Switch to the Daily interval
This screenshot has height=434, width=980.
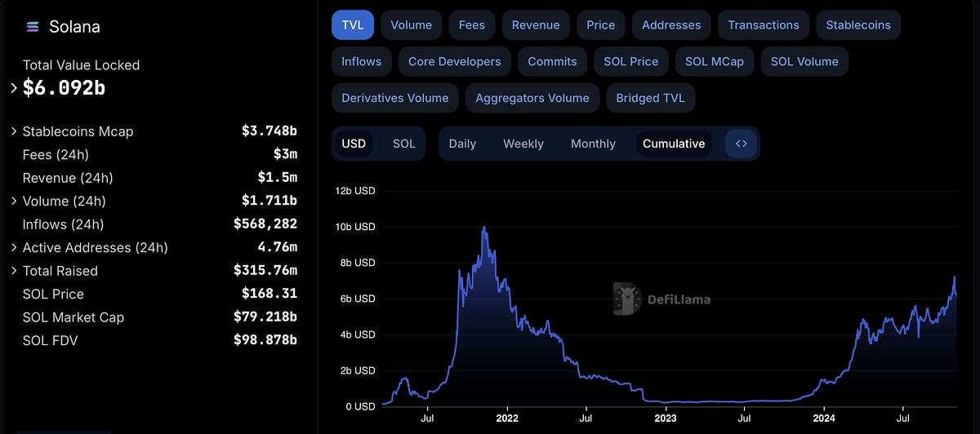pyautogui.click(x=462, y=144)
